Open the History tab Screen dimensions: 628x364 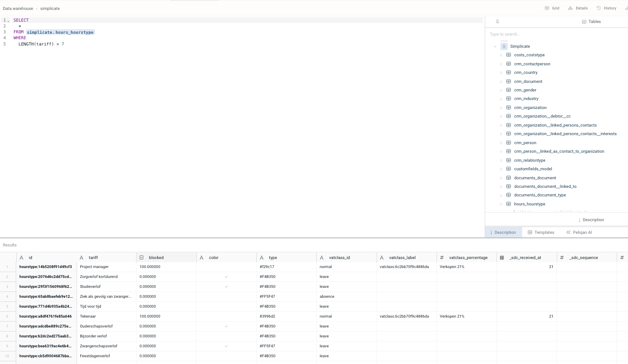606,8
